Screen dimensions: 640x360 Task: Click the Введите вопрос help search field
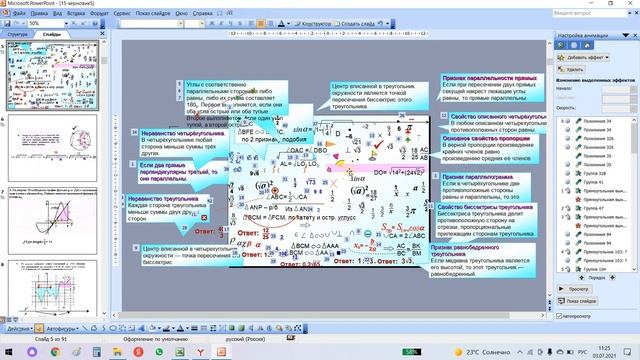[589, 13]
